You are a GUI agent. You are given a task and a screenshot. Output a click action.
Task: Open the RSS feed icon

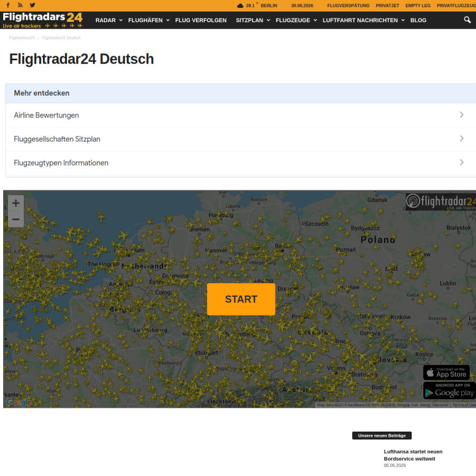click(x=20, y=5)
